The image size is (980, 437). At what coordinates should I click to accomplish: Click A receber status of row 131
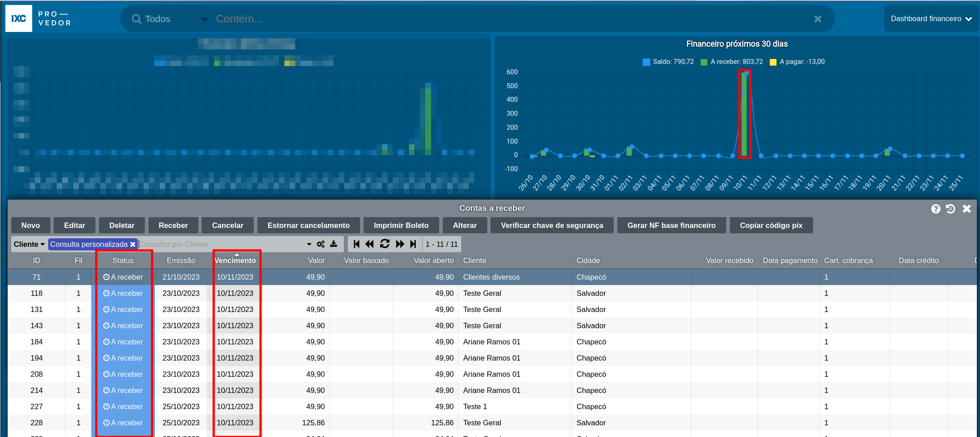123,309
